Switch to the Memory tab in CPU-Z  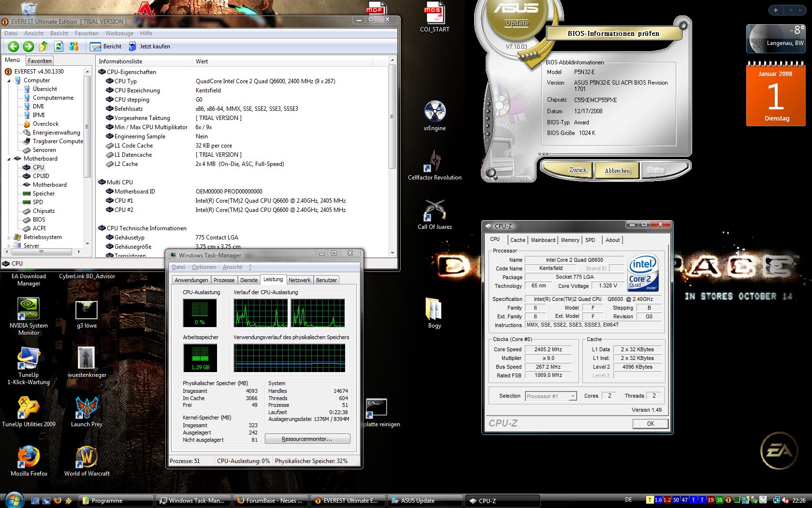click(x=570, y=240)
